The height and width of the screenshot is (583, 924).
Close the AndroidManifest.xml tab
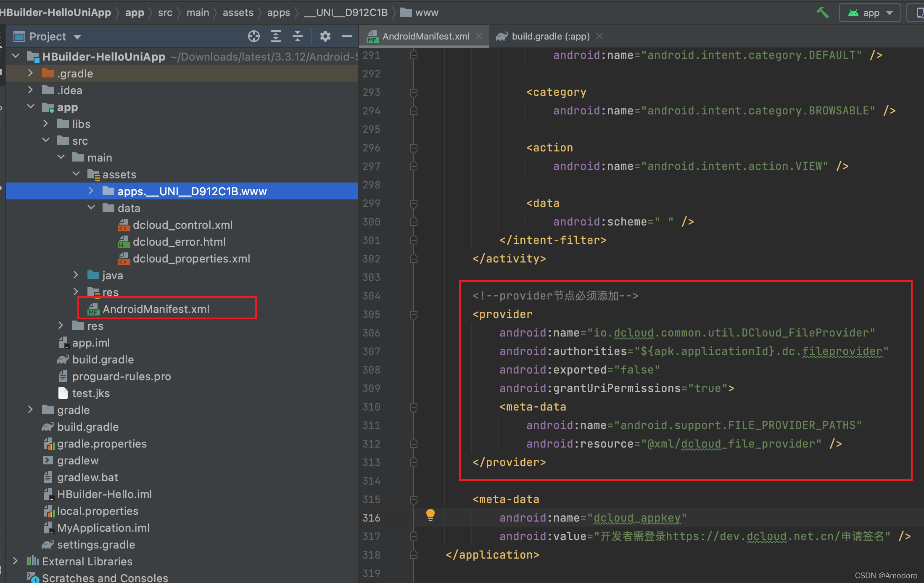pos(479,37)
